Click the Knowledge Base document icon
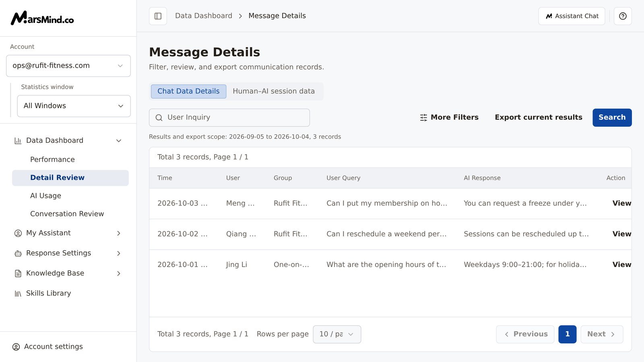Viewport: 644px width, 362px height. point(18,274)
